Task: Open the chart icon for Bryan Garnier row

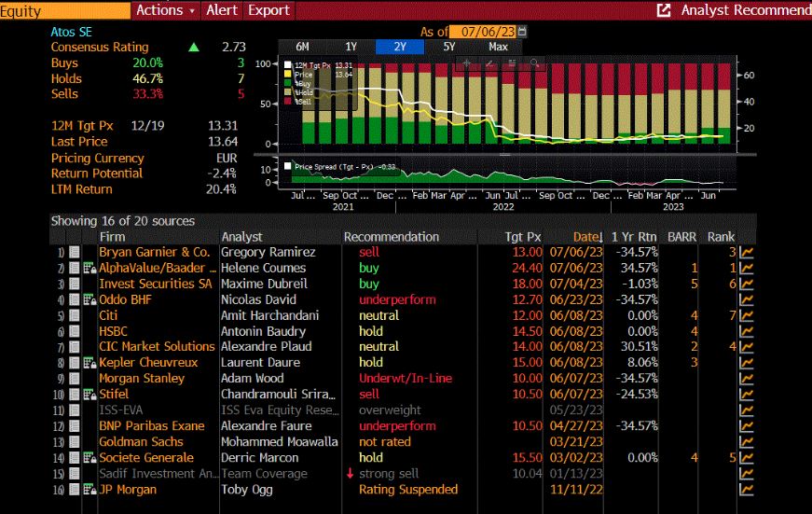Action: (x=746, y=253)
